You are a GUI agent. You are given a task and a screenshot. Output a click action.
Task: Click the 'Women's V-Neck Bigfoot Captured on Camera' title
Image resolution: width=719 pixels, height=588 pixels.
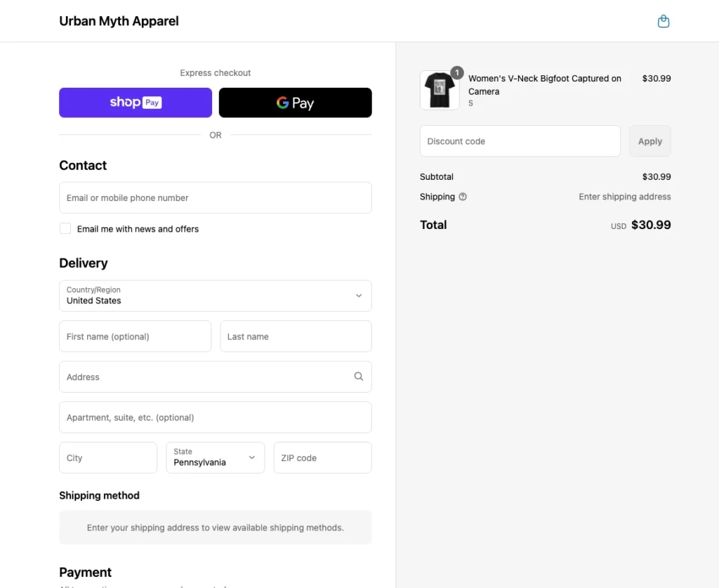(x=545, y=85)
